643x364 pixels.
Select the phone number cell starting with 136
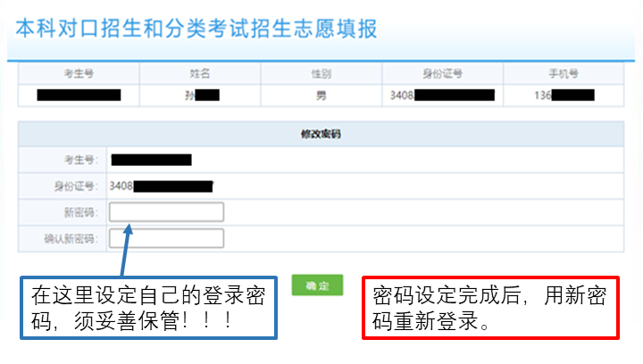[x=563, y=95]
